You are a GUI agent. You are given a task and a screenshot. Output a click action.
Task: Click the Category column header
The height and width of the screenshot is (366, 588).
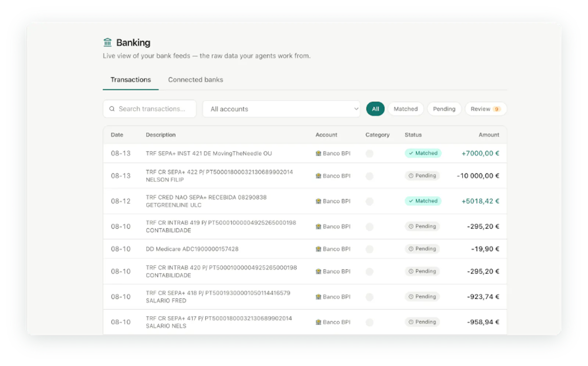tap(377, 135)
